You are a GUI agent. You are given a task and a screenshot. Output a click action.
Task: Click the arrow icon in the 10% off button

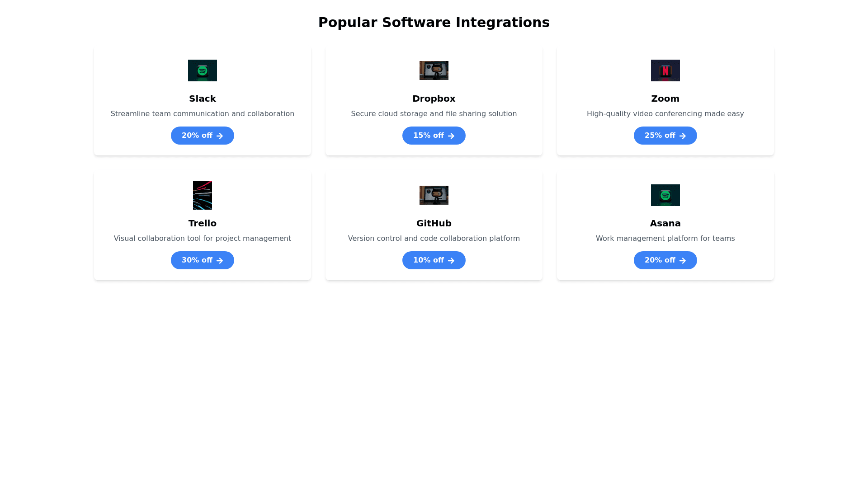click(451, 261)
